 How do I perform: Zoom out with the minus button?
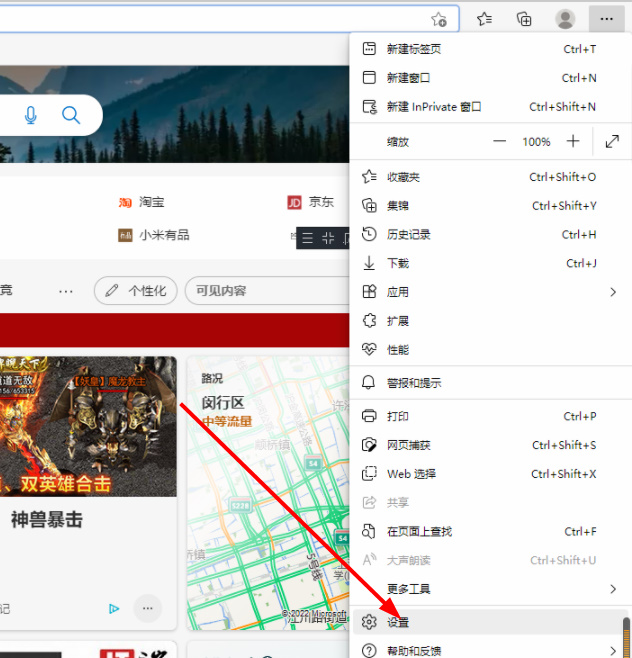click(x=499, y=141)
